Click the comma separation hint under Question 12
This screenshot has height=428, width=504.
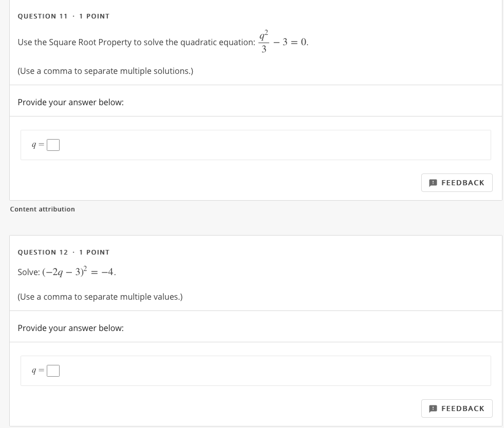coord(100,297)
